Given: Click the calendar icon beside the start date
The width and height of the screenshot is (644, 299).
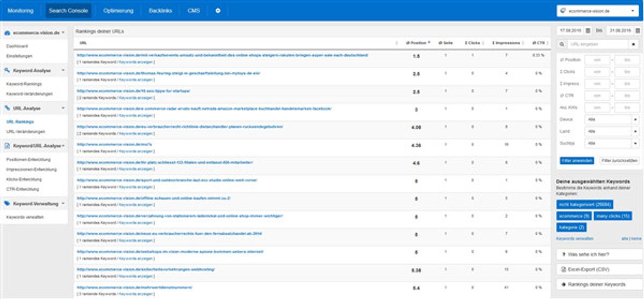Looking at the screenshot, I should point(588,31).
